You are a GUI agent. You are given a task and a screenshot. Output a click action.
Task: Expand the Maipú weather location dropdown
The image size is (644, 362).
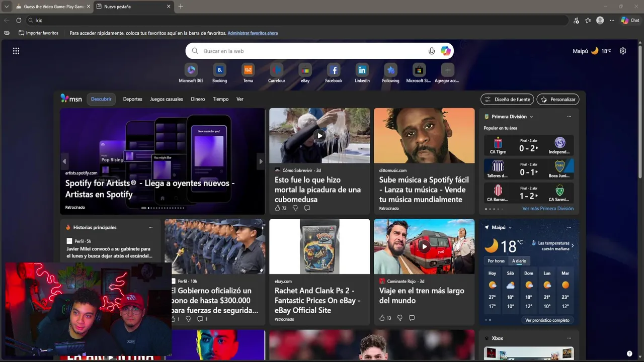(510, 227)
